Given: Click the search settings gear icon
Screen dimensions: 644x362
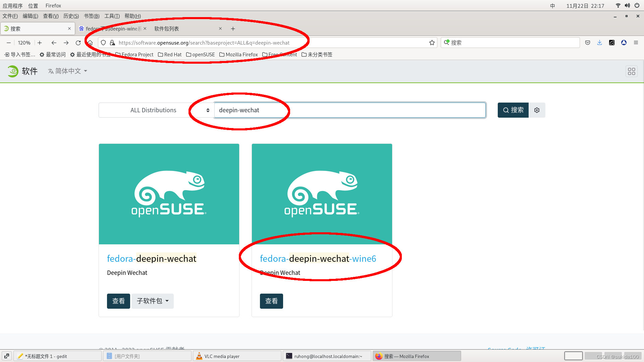Looking at the screenshot, I should click(537, 110).
